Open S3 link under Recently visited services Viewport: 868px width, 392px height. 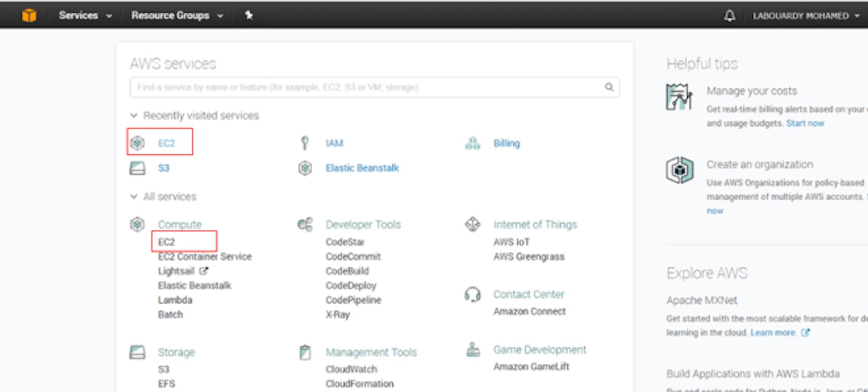pos(164,168)
